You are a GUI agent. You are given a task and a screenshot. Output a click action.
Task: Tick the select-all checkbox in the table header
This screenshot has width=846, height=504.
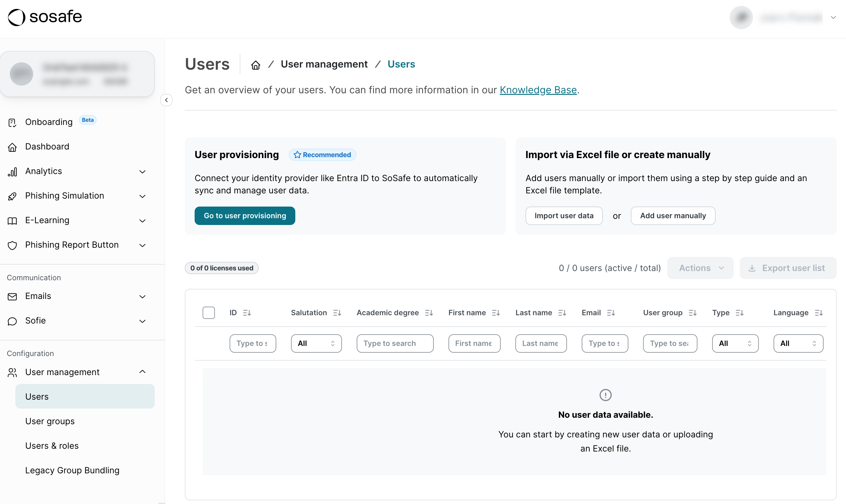pyautogui.click(x=209, y=312)
